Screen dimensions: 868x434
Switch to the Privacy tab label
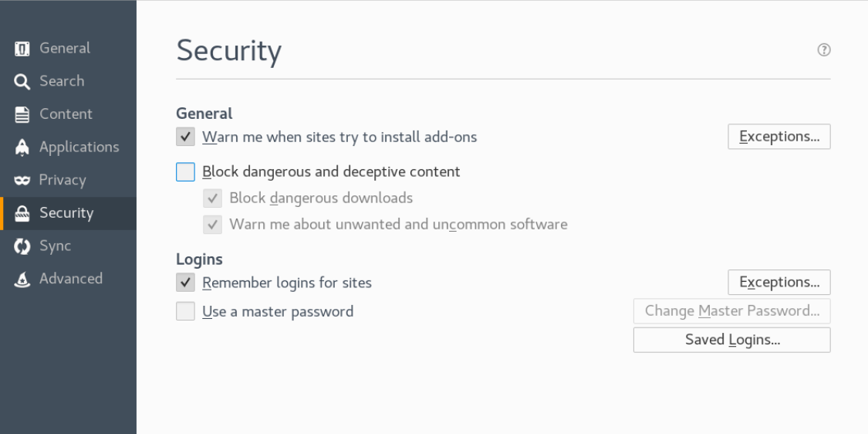point(62,180)
